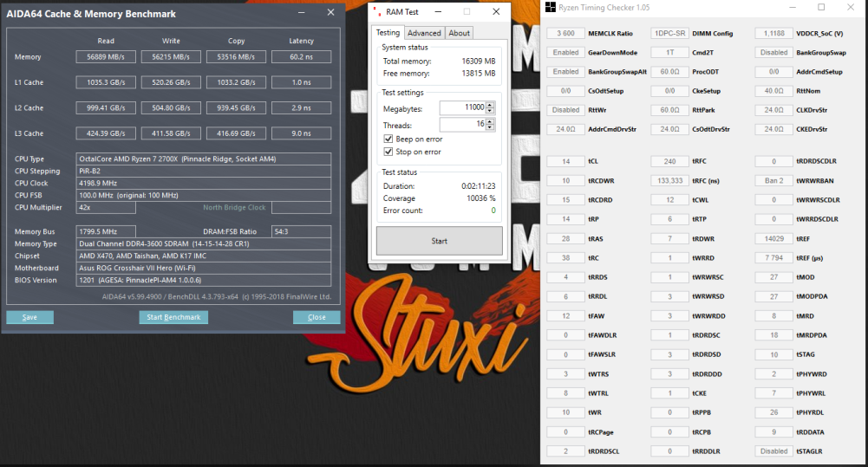
Task: Minimize the AIDA64 benchmark window
Action: [x=301, y=12]
